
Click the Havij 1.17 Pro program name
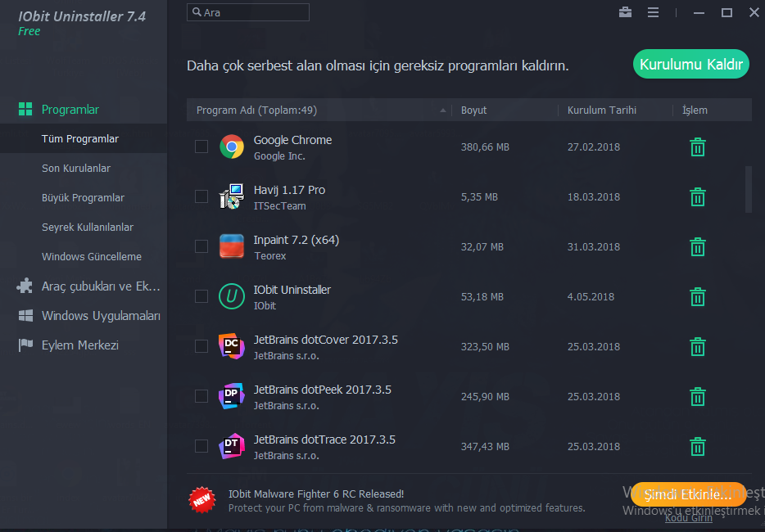[x=289, y=190]
